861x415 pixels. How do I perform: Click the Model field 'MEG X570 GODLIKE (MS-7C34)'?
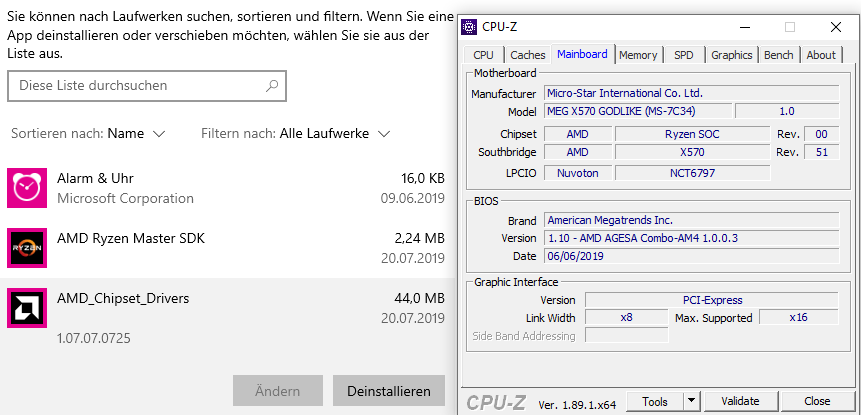click(x=638, y=111)
